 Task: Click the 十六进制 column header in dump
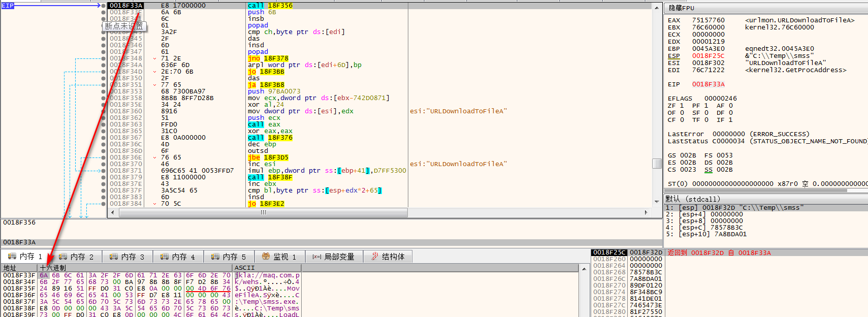[135, 268]
